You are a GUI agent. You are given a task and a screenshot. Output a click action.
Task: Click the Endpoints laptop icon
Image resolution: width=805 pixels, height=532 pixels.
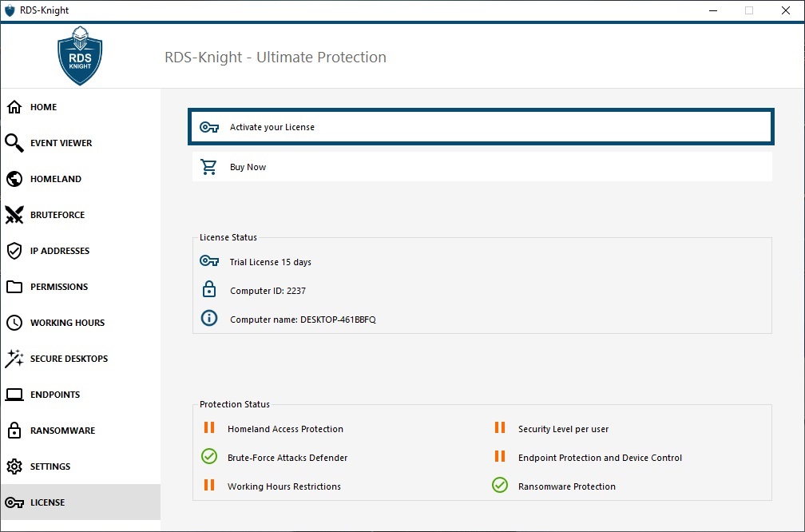tap(14, 395)
